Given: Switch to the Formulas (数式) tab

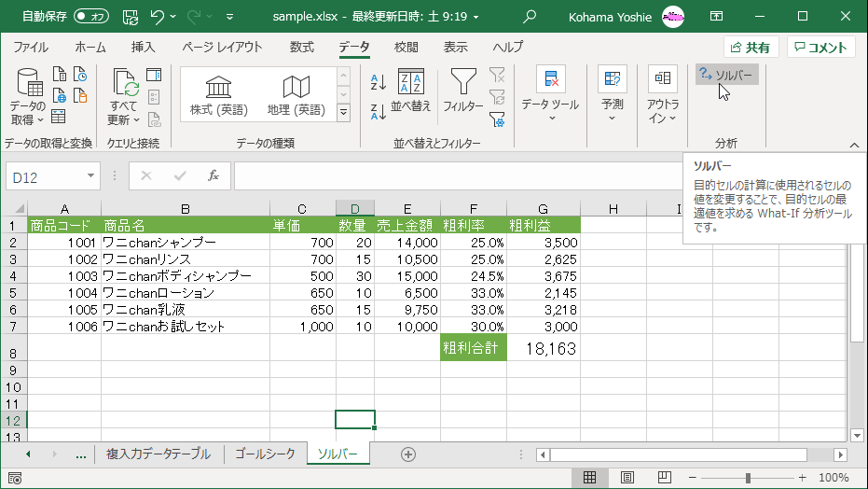Looking at the screenshot, I should pos(302,47).
